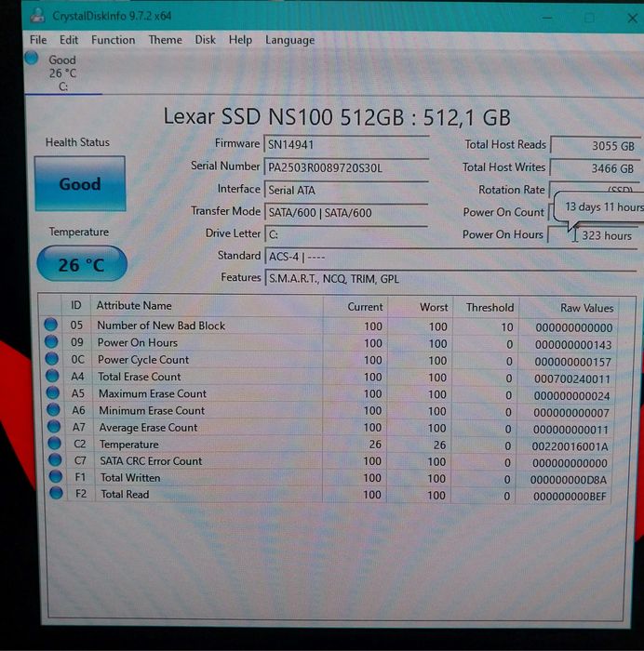Open the Edit menu
644x651 pixels.
[x=69, y=40]
